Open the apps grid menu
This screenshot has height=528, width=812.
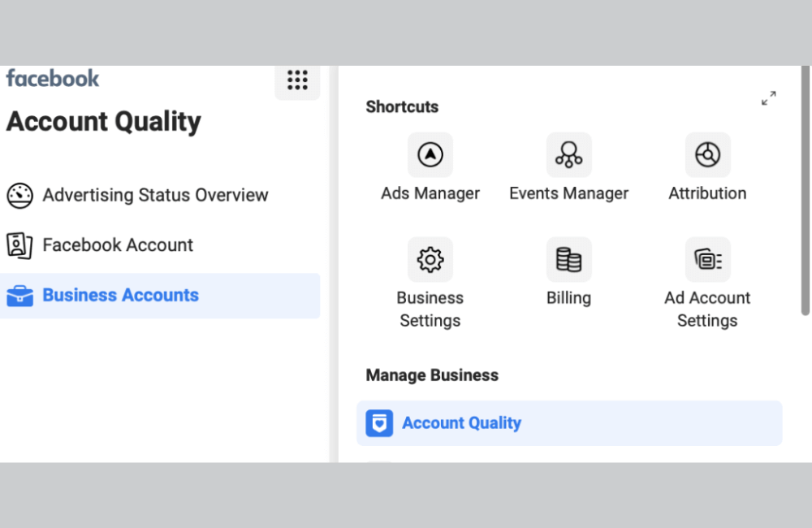point(298,80)
